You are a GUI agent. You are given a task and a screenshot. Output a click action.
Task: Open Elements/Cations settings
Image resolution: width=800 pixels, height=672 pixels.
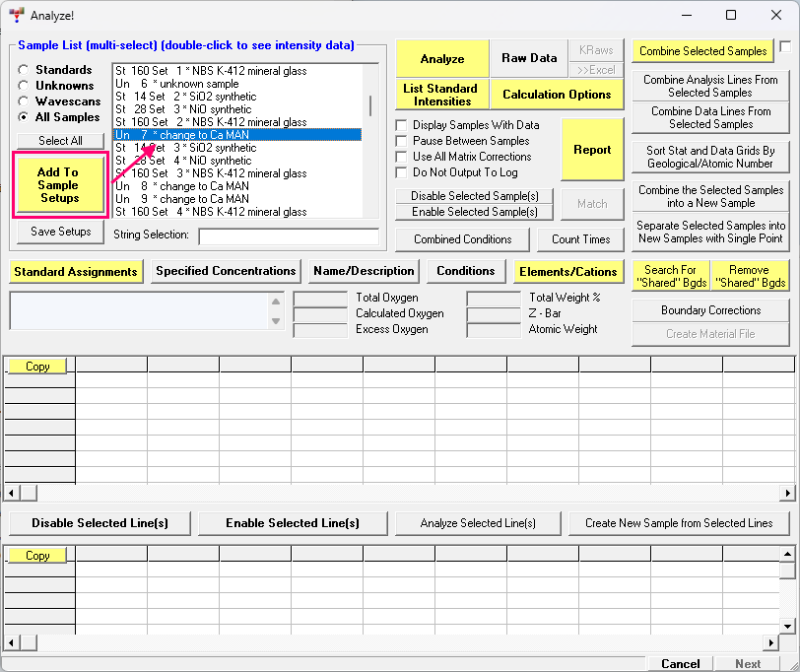[x=568, y=271]
